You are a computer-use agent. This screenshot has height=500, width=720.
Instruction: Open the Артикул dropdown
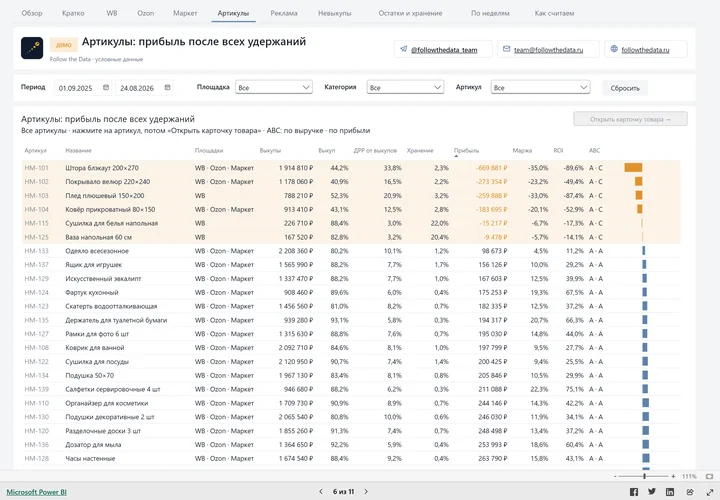tap(540, 87)
